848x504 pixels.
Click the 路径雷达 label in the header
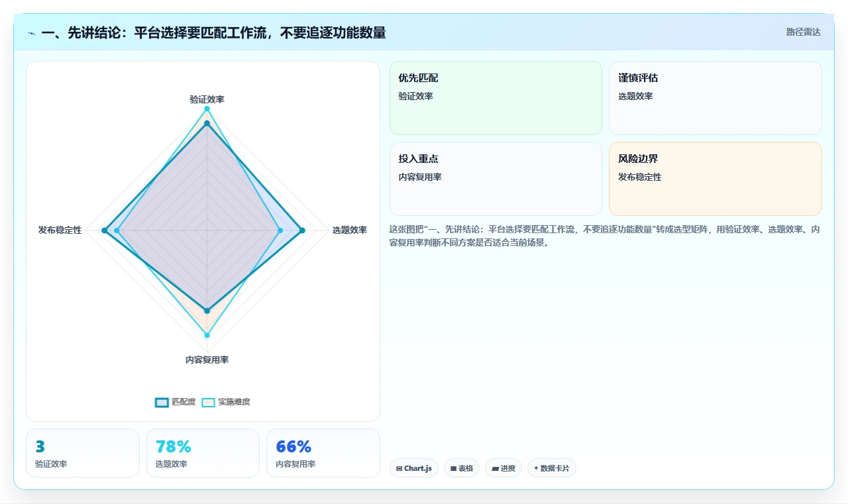click(x=803, y=32)
